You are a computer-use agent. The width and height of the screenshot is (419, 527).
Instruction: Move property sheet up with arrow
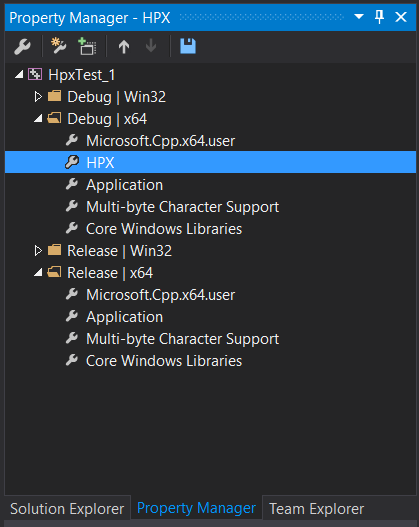pos(124,46)
